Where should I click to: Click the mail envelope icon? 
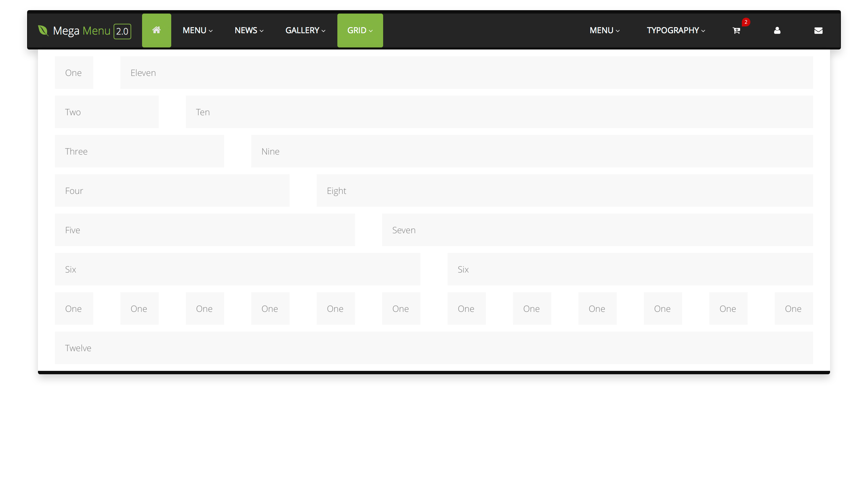(818, 30)
